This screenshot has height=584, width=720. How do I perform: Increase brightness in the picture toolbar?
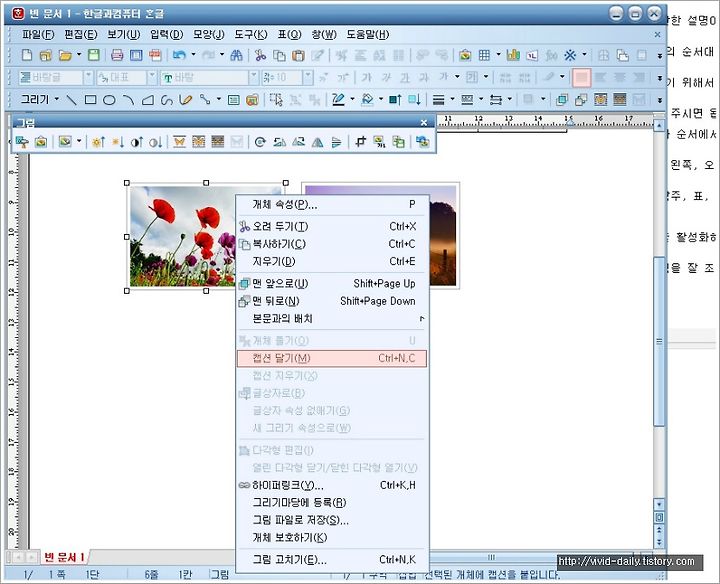98,142
